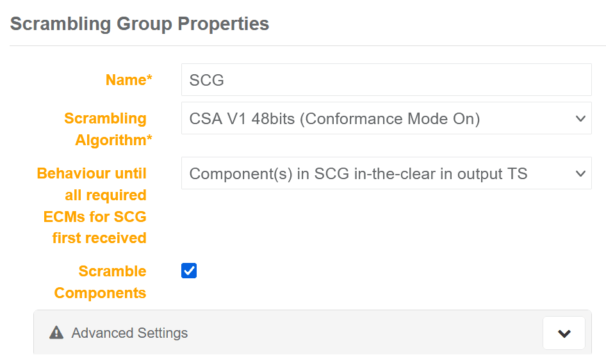This screenshot has height=364, width=606.
Task: Toggle the Scramble Components checkbox
Action: pos(189,271)
